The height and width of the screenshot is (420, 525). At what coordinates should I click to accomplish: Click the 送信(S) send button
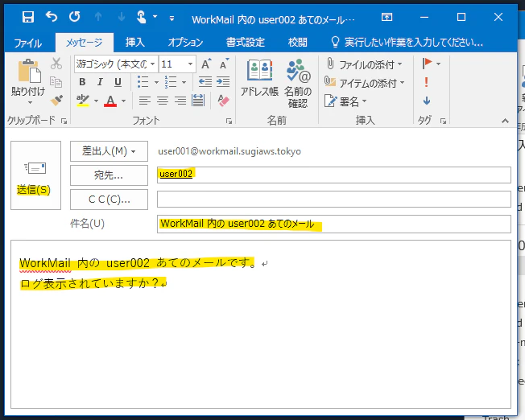coord(35,175)
